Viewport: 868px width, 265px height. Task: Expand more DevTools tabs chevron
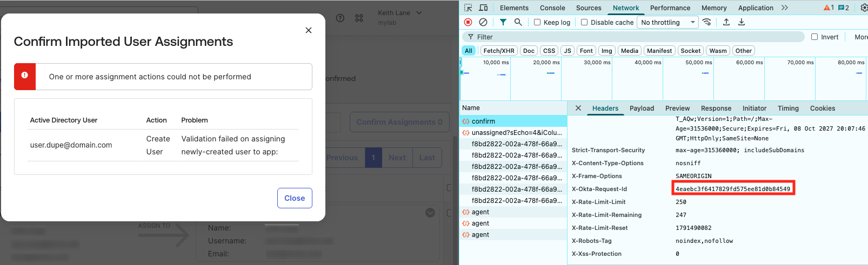pyautogui.click(x=785, y=8)
